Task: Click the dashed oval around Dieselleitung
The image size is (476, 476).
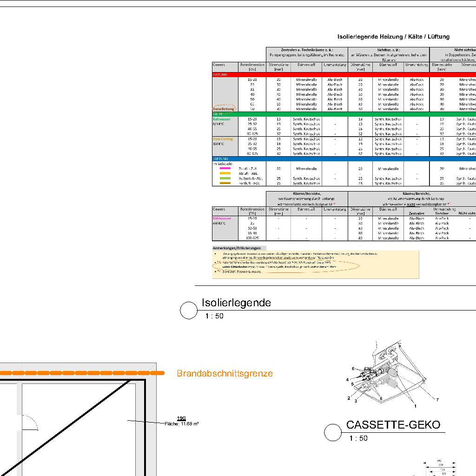Action: 224,109
